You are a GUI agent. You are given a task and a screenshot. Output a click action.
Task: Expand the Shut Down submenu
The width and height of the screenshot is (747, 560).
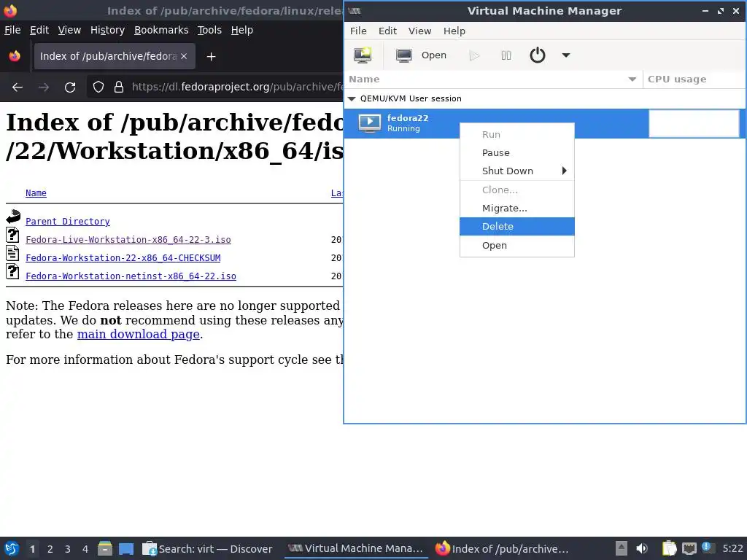pyautogui.click(x=517, y=171)
